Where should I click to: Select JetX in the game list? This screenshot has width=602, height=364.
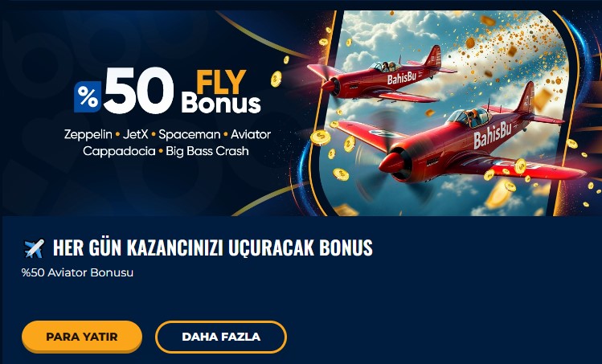[135, 134]
